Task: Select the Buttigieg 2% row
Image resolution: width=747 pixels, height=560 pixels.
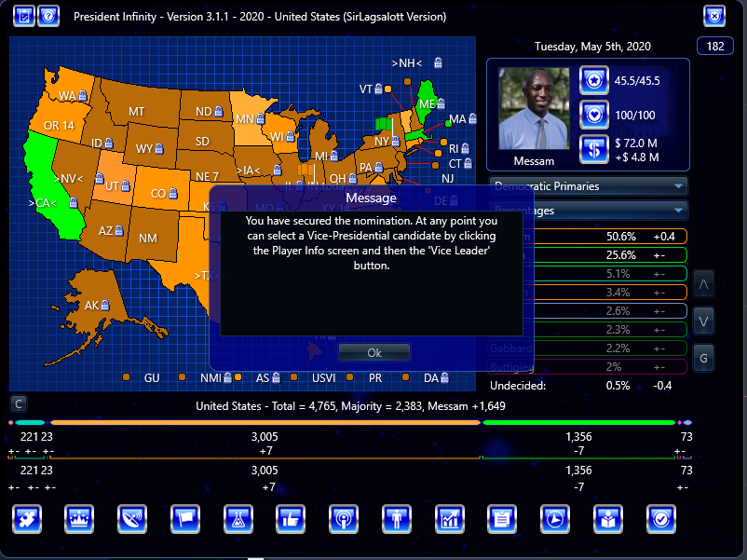Action: (x=589, y=367)
